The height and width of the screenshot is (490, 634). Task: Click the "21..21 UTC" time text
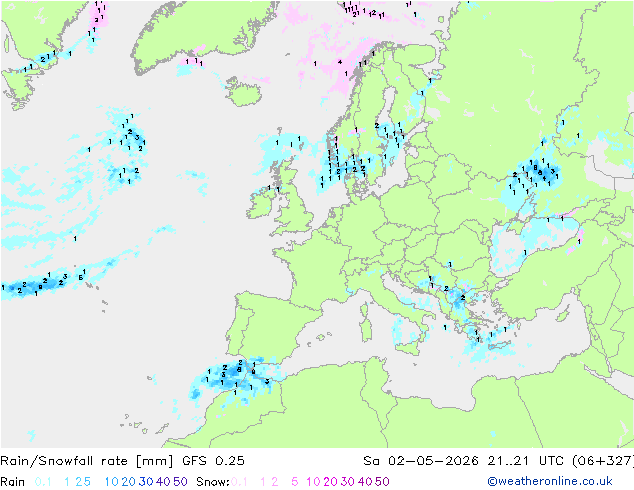point(527,461)
